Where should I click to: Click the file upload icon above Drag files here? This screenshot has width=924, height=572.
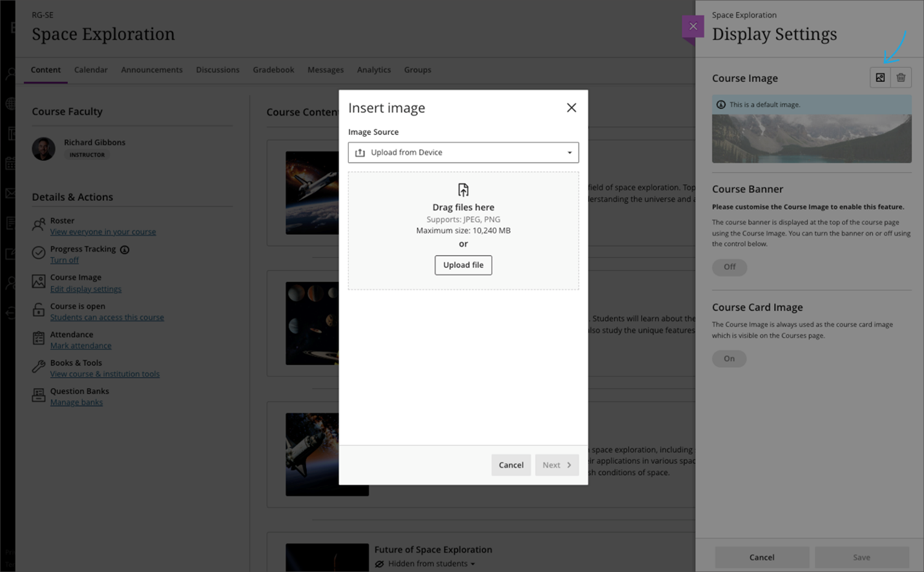pos(463,190)
